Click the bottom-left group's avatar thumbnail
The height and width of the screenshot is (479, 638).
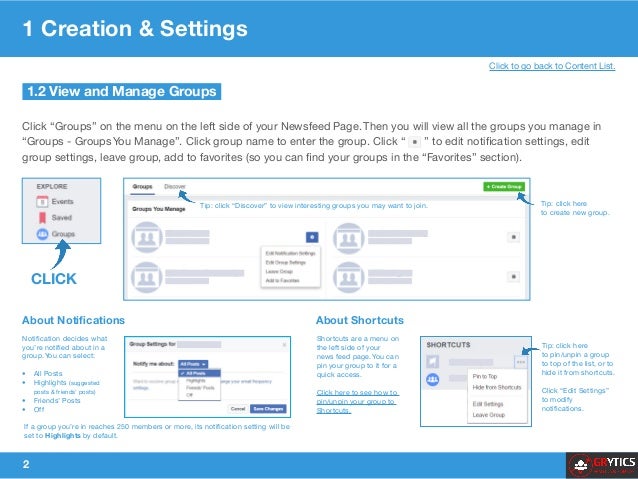[147, 278]
